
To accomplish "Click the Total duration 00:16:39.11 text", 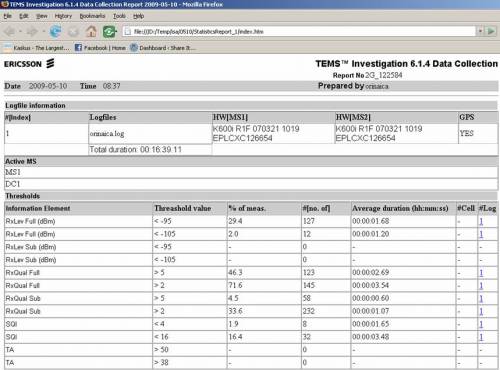I will (x=136, y=149).
